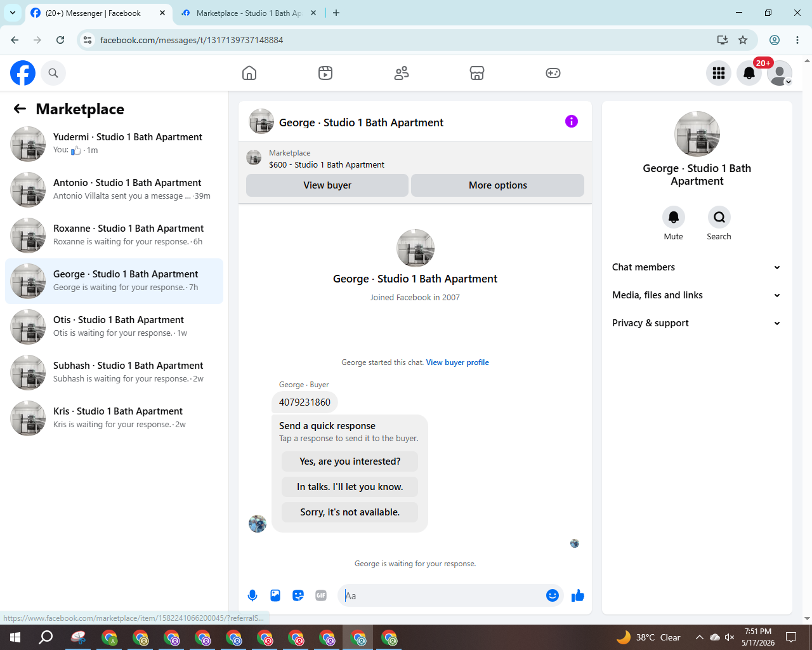Open the Windows Start menu
Screen dimensions: 812x650
15,637
